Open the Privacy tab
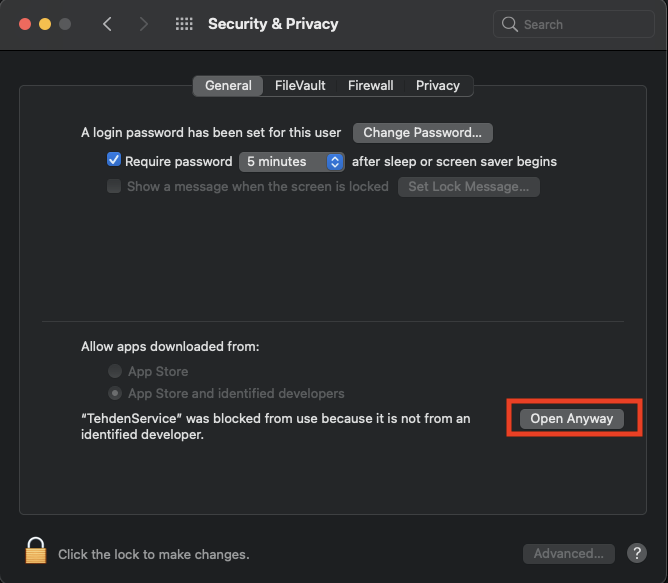This screenshot has height=583, width=668. pos(438,86)
